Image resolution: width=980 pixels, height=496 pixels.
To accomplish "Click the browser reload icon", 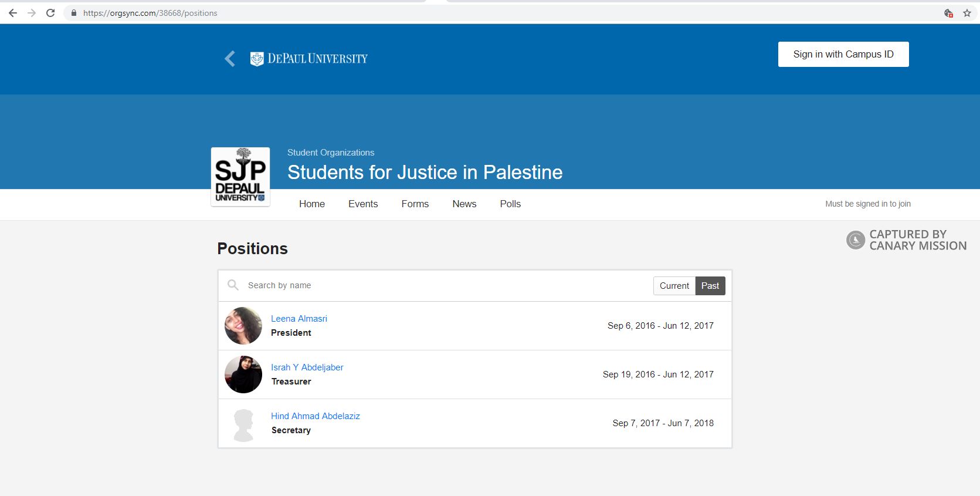I will point(51,12).
